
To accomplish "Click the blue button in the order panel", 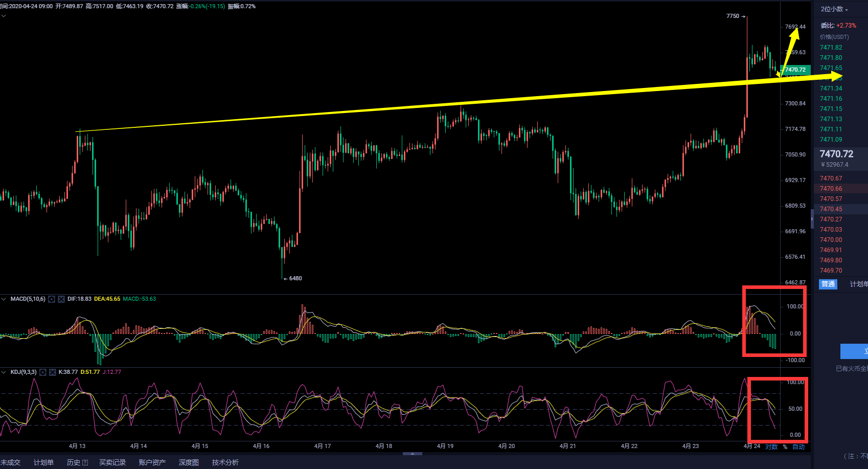I will (854, 351).
